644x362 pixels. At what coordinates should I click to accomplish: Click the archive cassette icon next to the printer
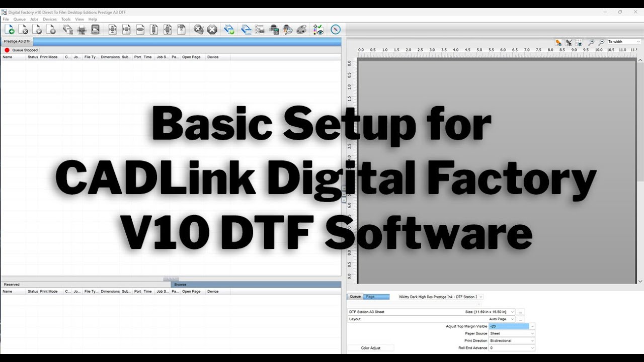95,30
